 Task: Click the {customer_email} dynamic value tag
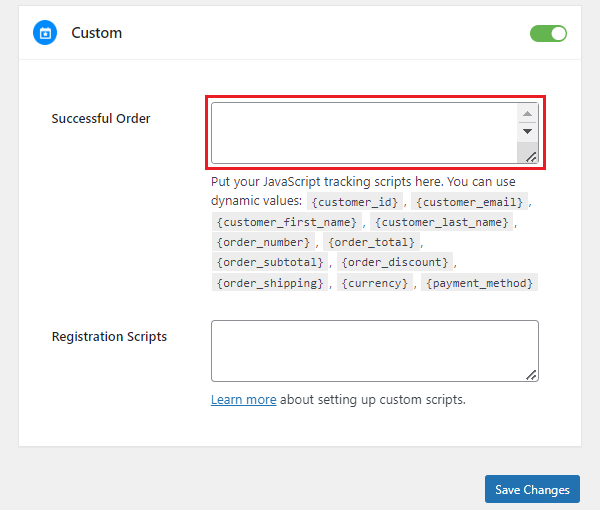point(469,202)
